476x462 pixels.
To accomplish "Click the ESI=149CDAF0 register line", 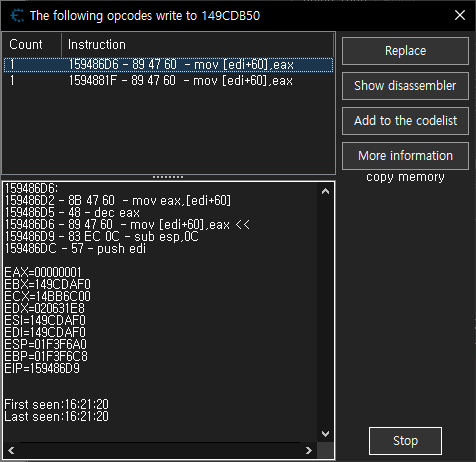I will 45,320.
